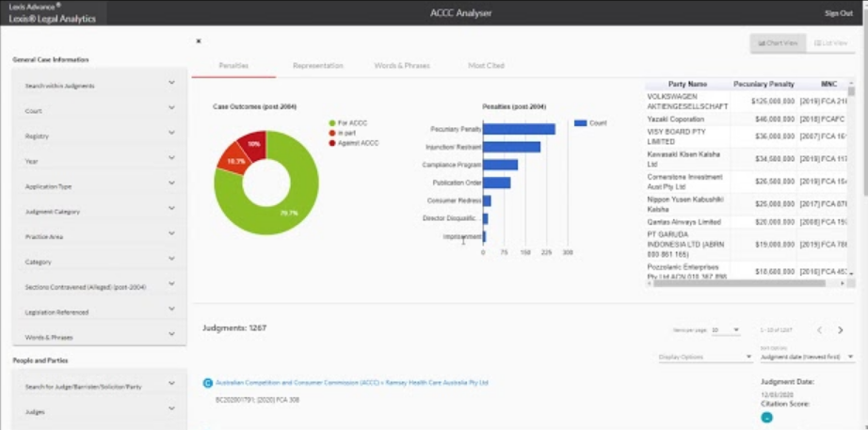Viewport: 868px width, 430px height.
Task: Expand the Legislation Referenced filter
Action: [x=100, y=312]
